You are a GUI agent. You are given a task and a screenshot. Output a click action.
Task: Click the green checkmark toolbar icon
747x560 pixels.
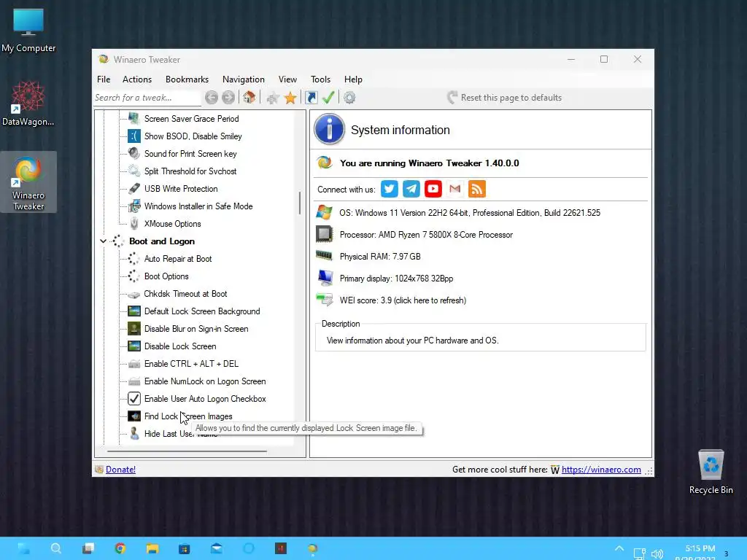[x=328, y=98]
